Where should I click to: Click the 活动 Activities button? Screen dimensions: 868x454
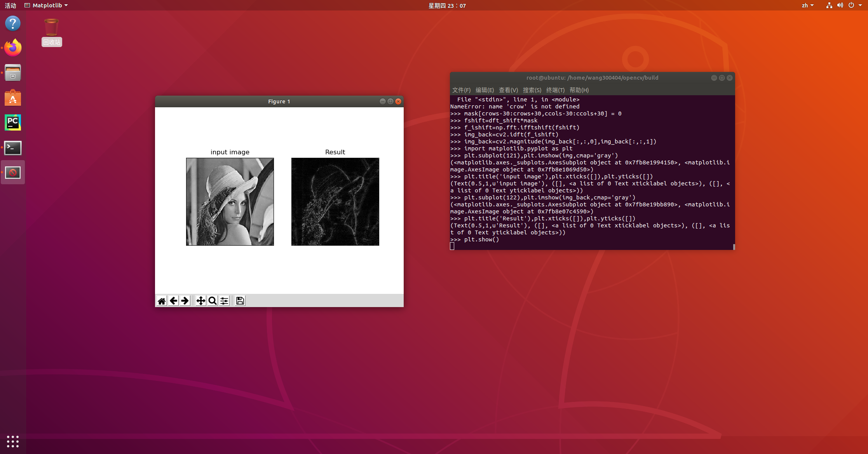click(x=10, y=5)
